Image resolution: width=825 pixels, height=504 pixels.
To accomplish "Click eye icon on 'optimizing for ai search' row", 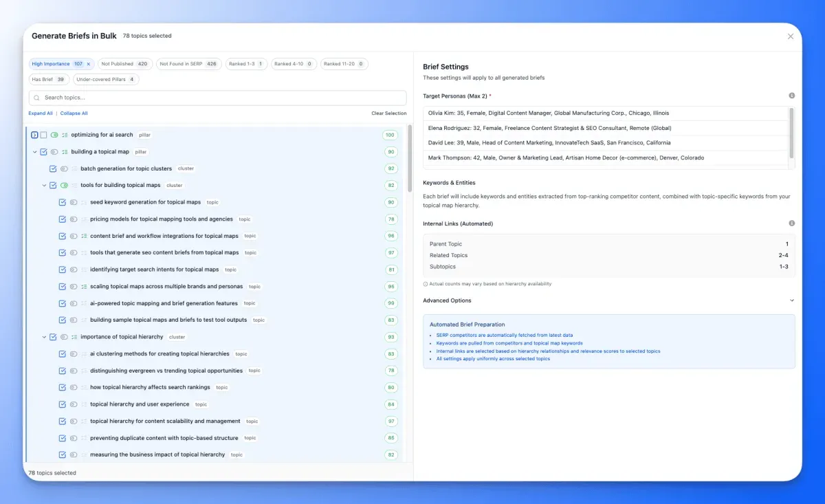I will 54,135.
